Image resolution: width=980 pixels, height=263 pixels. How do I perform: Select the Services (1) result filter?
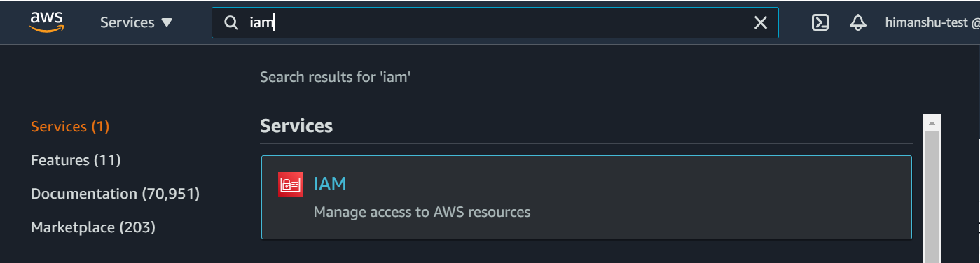coord(70,127)
